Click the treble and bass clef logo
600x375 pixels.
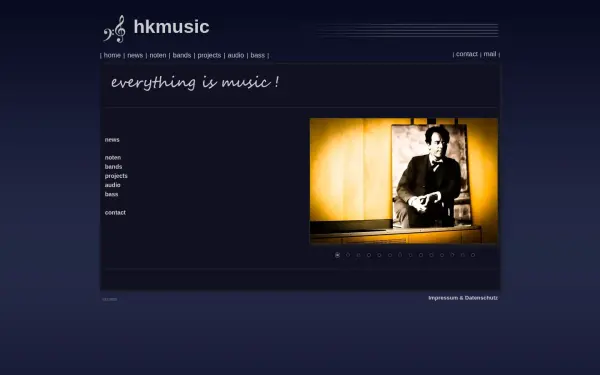click(114, 29)
